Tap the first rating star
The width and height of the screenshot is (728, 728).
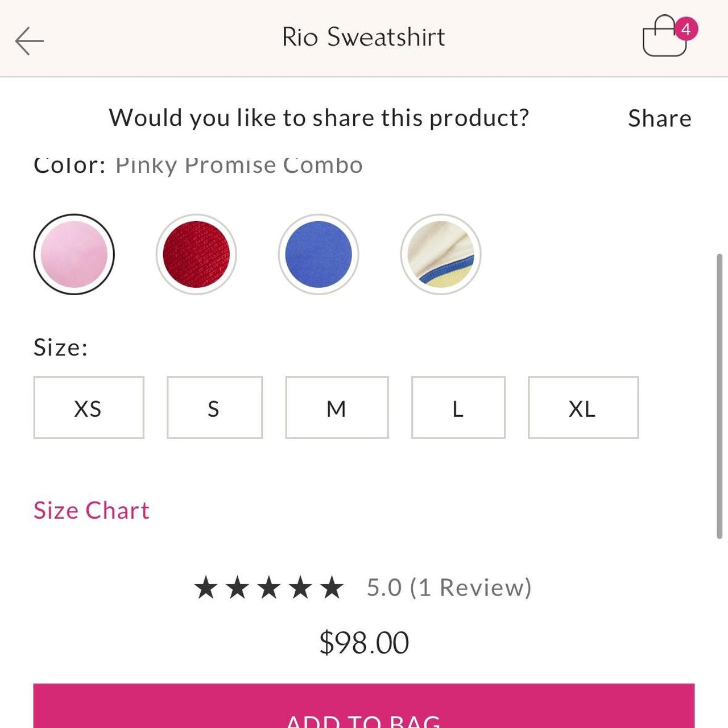(x=206, y=588)
